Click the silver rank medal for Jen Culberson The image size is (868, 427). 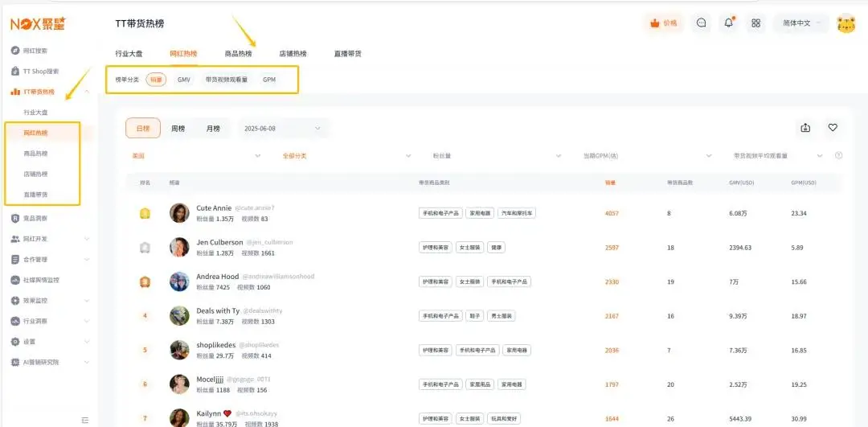pos(145,248)
